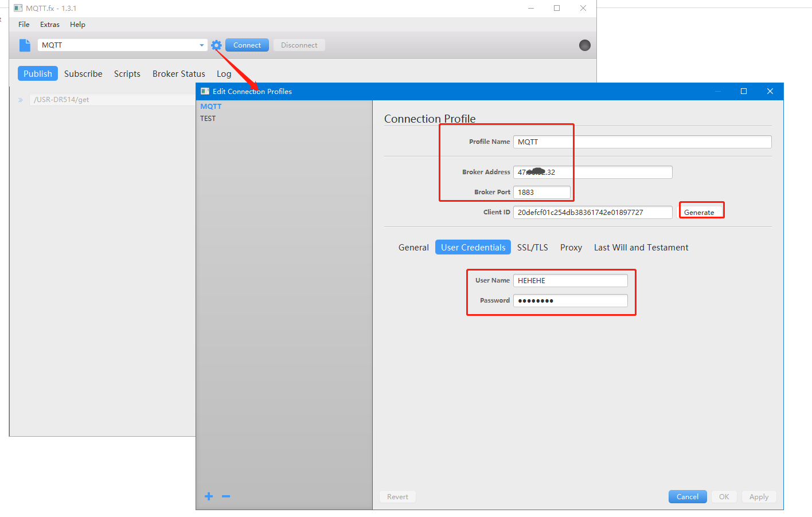Click the Revert button
The image size is (812, 517).
(x=397, y=497)
